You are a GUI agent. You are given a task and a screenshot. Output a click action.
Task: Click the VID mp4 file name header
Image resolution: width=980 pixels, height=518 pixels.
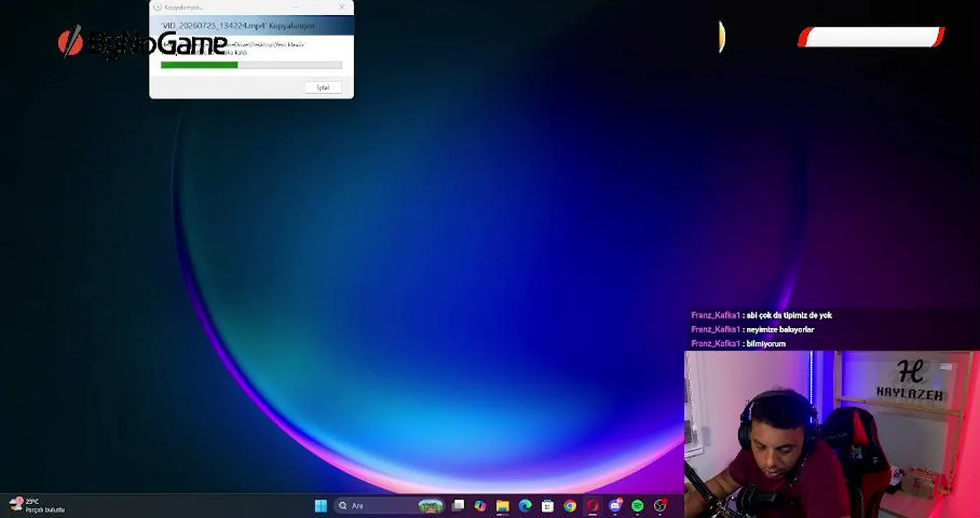238,26
